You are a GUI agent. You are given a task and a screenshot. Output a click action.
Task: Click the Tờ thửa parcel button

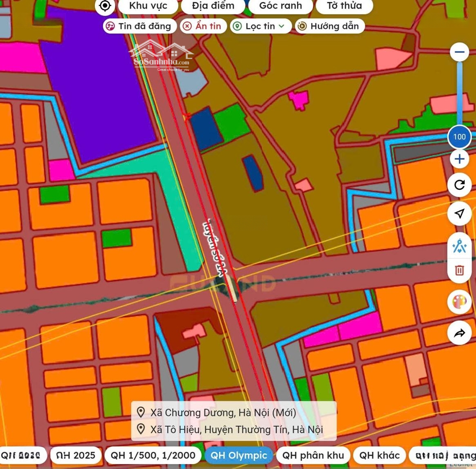[344, 6]
